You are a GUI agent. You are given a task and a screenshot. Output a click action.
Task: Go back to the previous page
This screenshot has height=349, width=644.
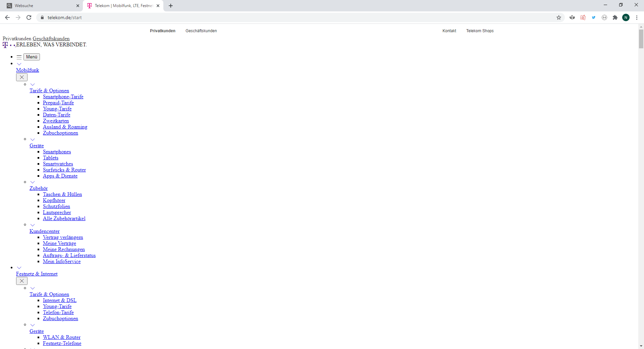click(7, 17)
